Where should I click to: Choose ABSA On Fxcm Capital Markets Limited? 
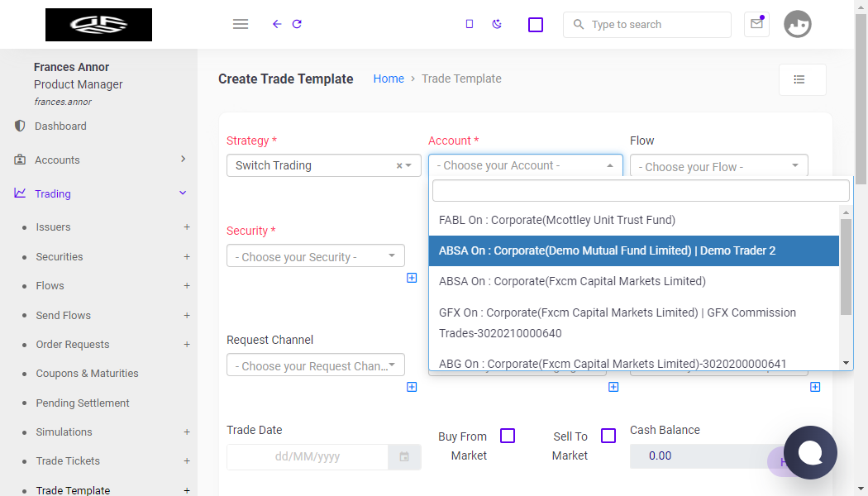[x=634, y=281]
